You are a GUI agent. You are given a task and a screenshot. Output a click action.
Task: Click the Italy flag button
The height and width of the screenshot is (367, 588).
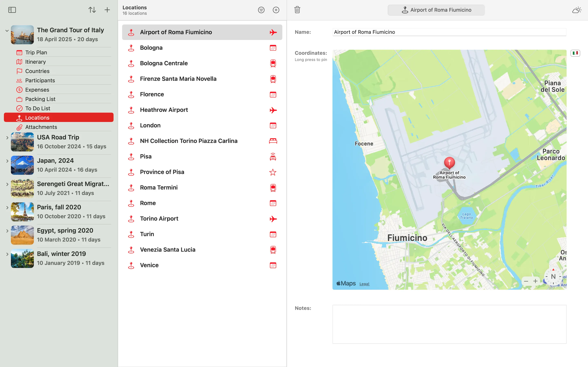[x=575, y=53]
